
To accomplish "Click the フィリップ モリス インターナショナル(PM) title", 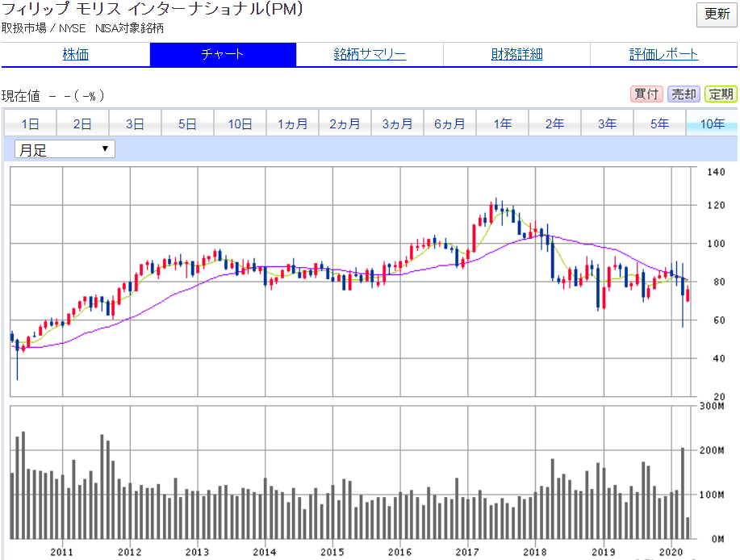I will 152,9.
